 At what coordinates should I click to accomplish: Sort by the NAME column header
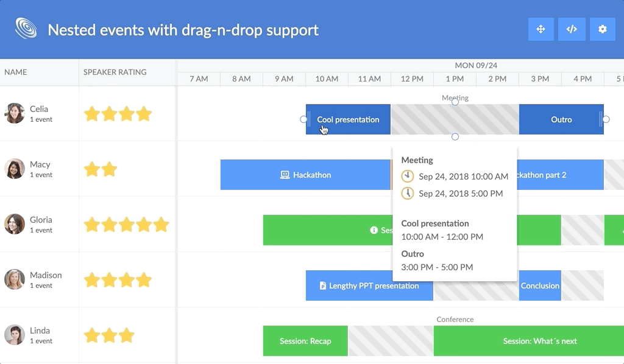click(x=40, y=72)
